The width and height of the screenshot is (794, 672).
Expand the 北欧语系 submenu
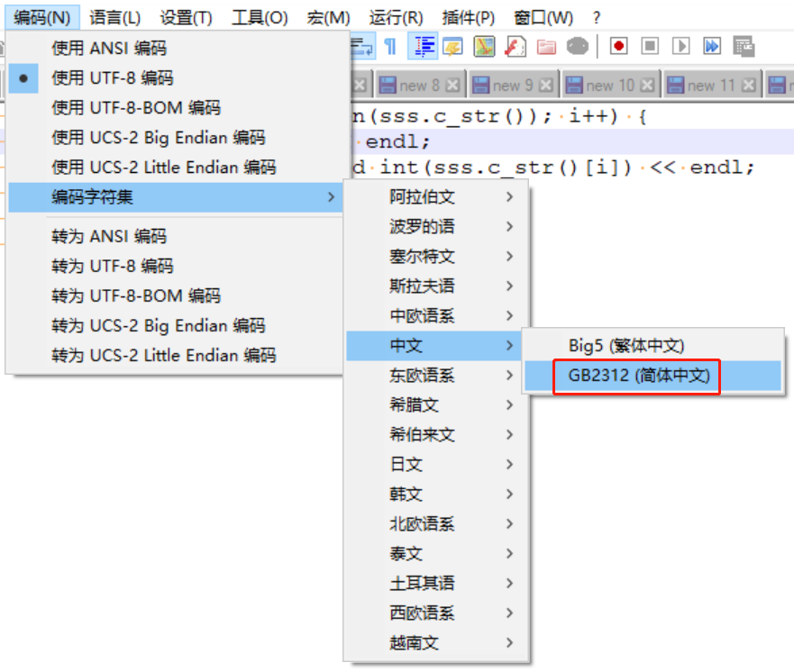[435, 523]
